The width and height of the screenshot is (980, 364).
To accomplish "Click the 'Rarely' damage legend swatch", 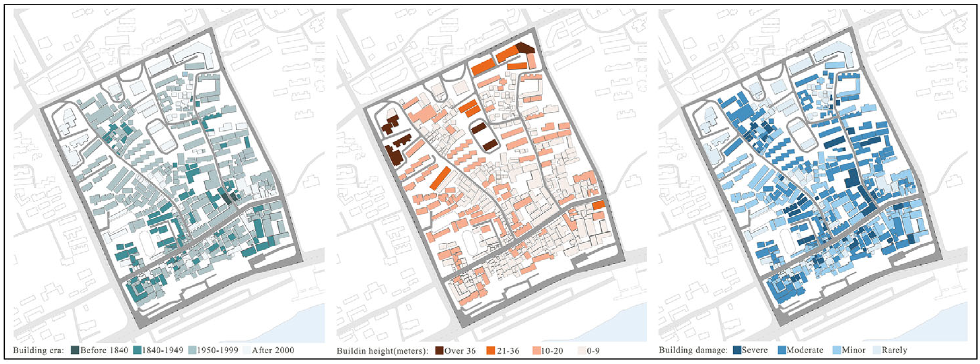I will pyautogui.click(x=877, y=350).
